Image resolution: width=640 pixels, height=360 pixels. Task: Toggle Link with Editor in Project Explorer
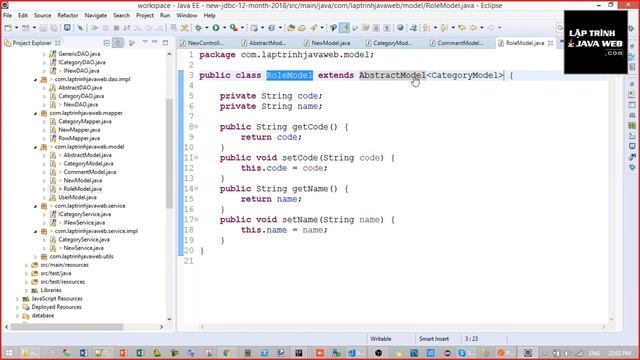(118, 43)
